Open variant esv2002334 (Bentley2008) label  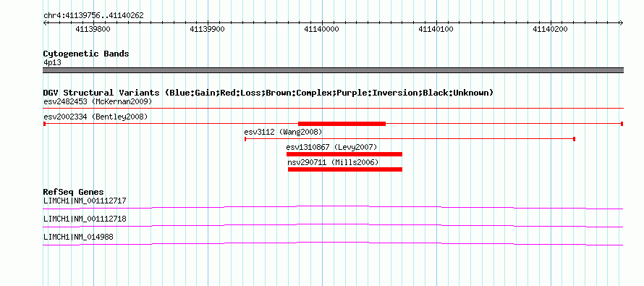[x=96, y=117]
